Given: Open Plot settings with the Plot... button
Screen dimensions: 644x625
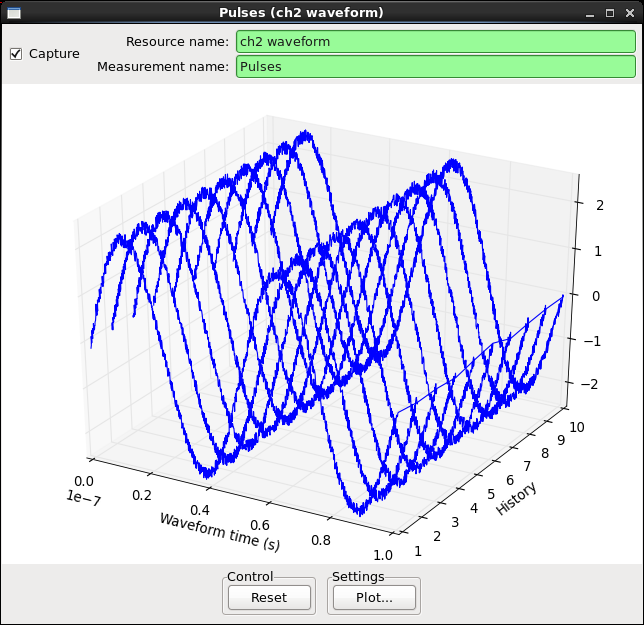Looking at the screenshot, I should click(374, 597).
